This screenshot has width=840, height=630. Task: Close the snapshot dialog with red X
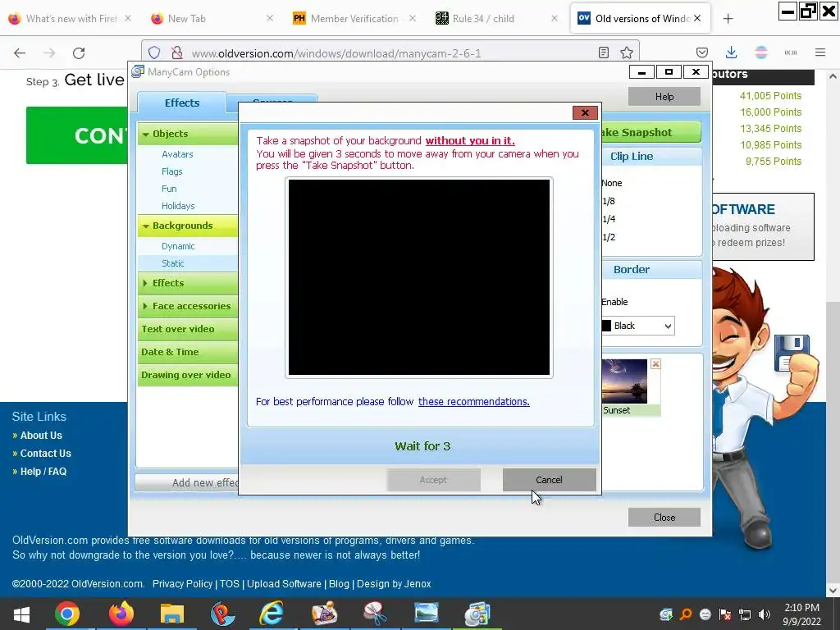point(585,112)
